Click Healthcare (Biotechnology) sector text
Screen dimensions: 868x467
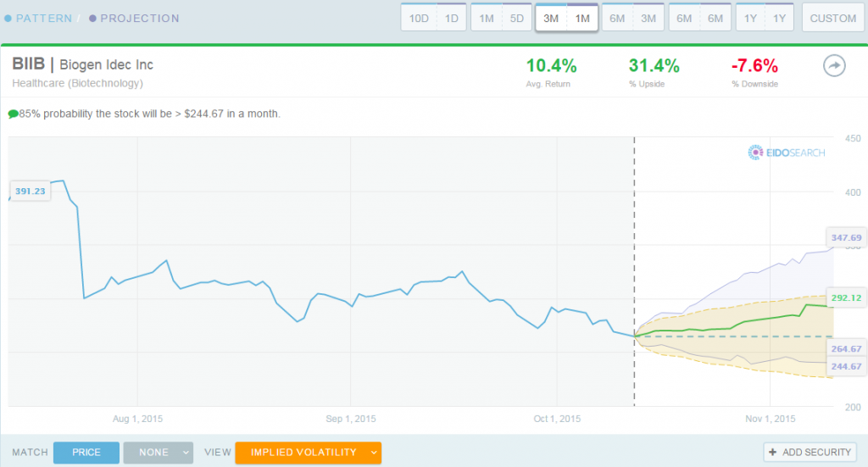(x=77, y=83)
